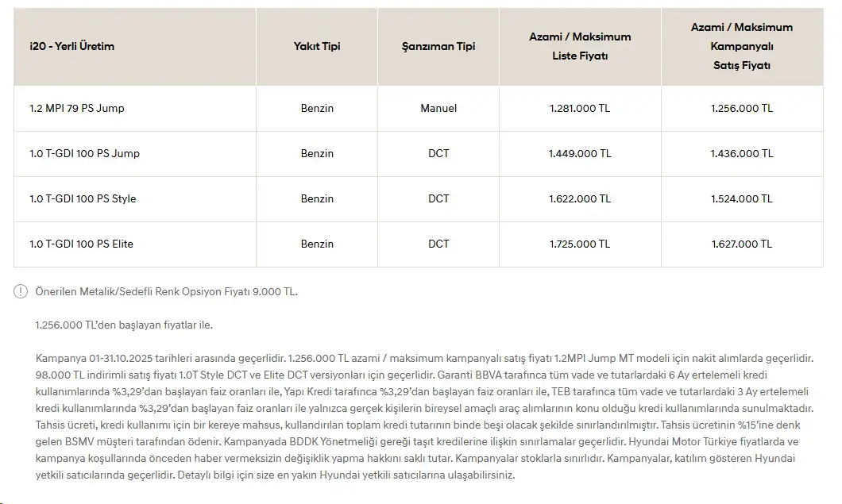Viewport: 842px width, 504px height.
Task: Select the 1.0 T-GDI 100 PS Jump row
Action: click(x=419, y=153)
